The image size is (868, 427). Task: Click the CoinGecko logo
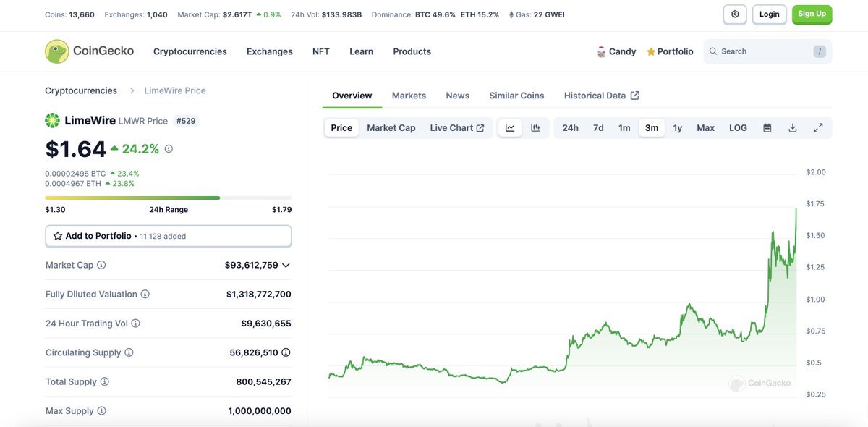point(89,51)
